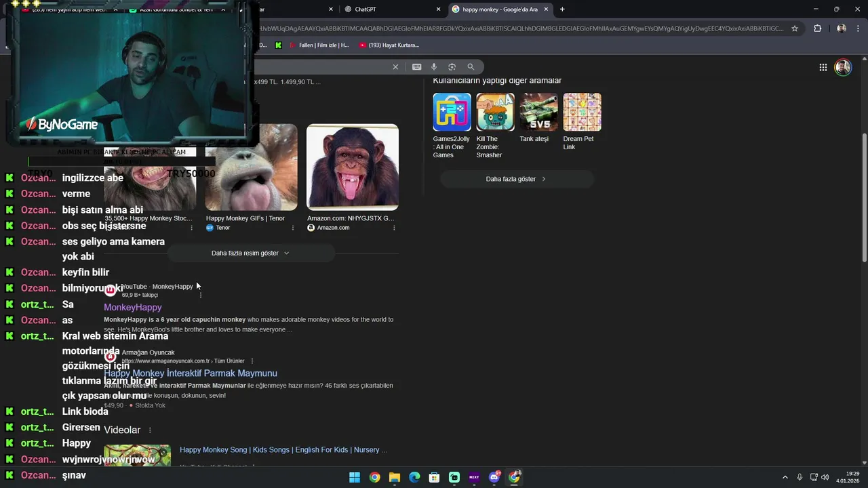
Task: Open the Games2Jolly All in One Games card
Action: pyautogui.click(x=452, y=126)
